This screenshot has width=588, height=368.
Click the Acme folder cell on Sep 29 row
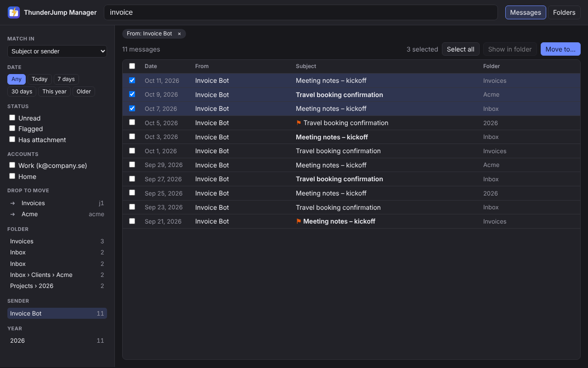[491, 165]
